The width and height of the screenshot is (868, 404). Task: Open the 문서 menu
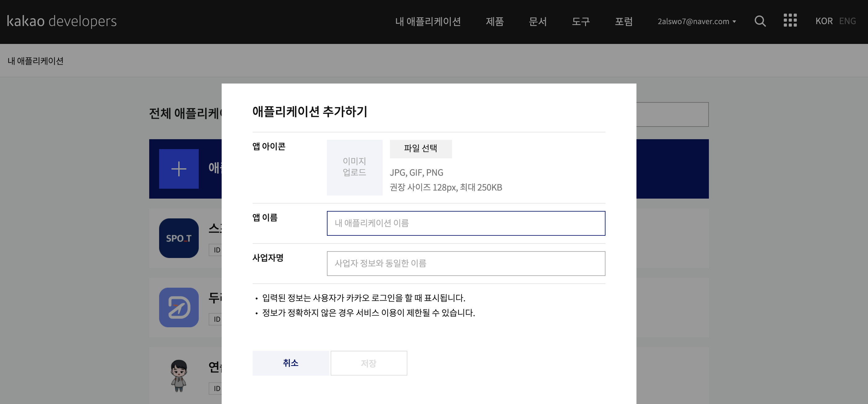click(x=537, y=22)
